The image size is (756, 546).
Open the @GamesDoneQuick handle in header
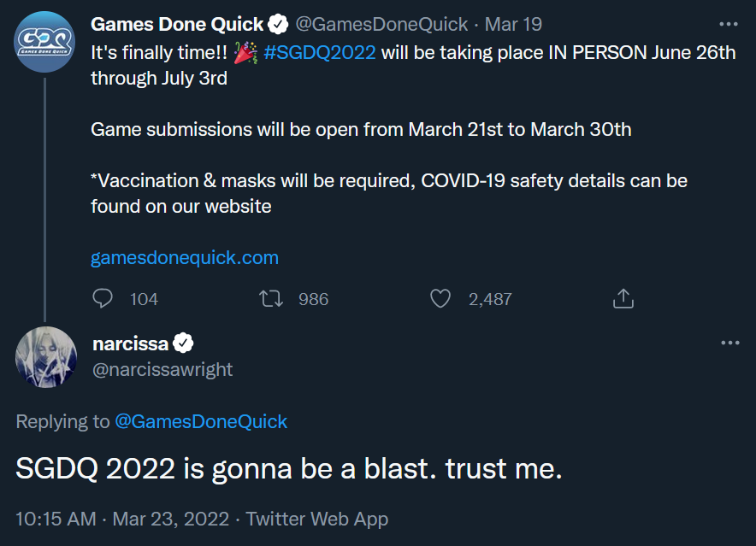381,24
